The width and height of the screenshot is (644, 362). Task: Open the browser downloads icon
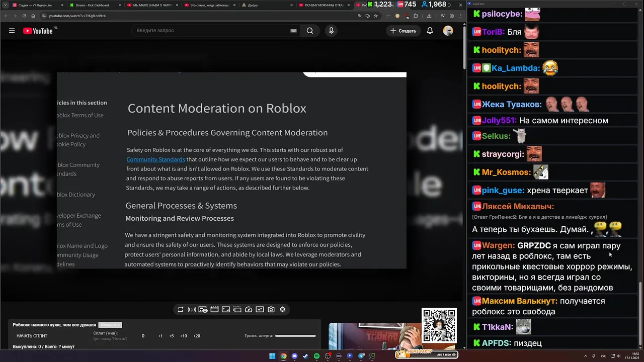click(429, 16)
